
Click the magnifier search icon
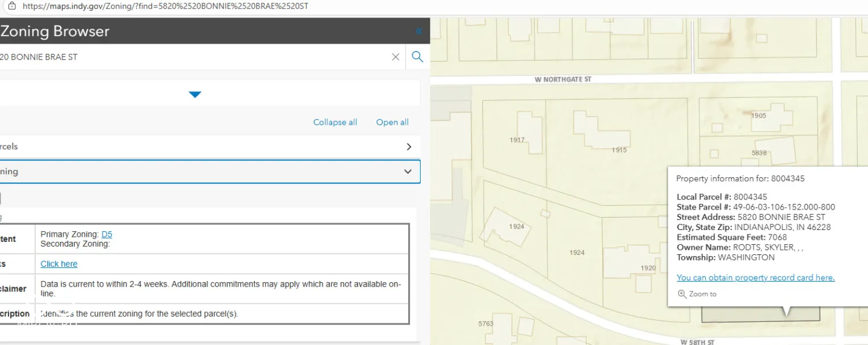click(x=418, y=57)
